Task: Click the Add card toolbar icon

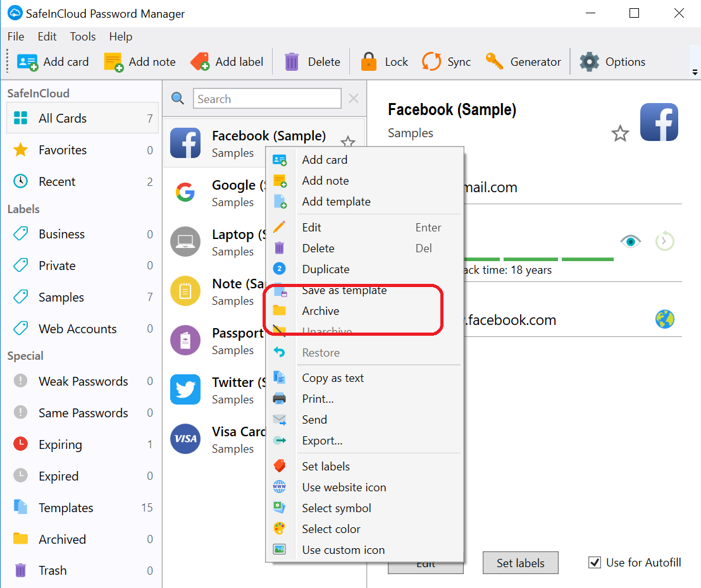Action: tap(27, 62)
